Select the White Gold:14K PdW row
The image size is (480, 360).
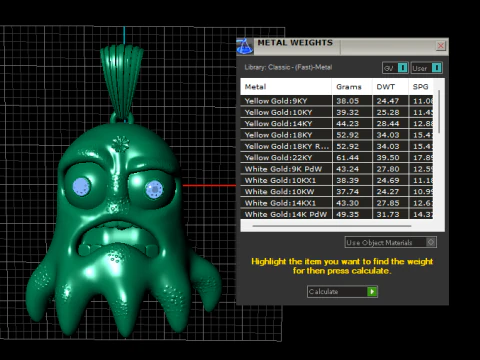click(337, 214)
